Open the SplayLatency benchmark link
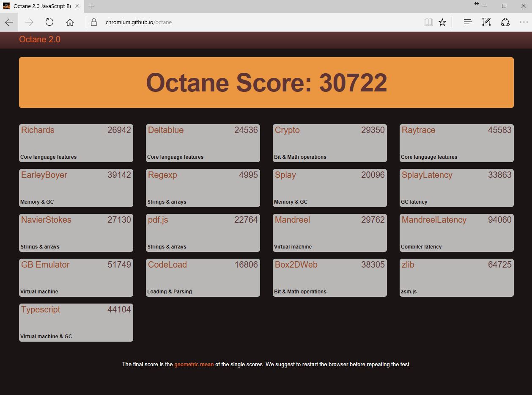The image size is (532, 395). point(427,175)
